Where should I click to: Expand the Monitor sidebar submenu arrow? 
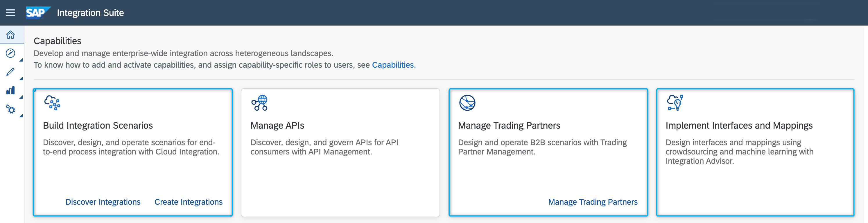coord(21,97)
